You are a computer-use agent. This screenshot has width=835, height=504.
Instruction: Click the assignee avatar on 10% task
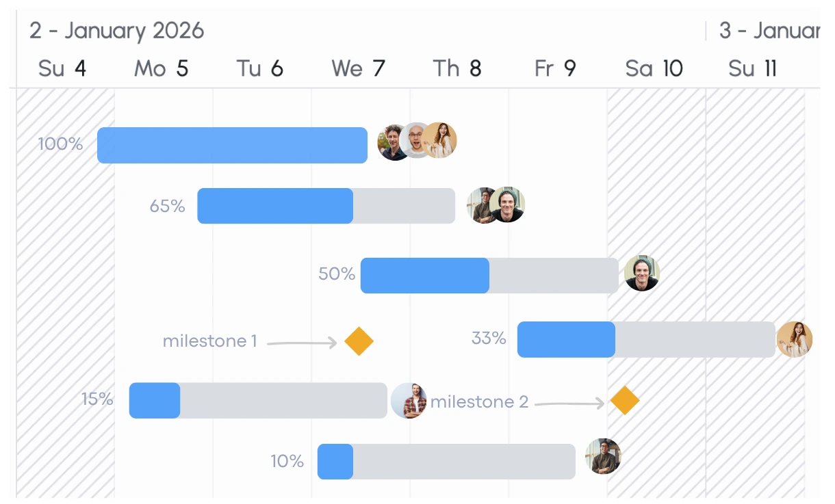[x=603, y=457]
